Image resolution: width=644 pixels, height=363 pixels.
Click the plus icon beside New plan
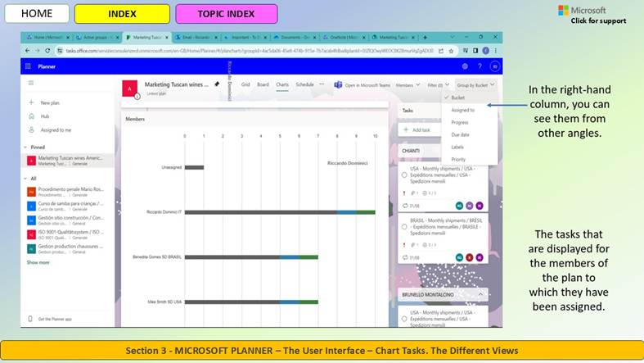pos(31,102)
